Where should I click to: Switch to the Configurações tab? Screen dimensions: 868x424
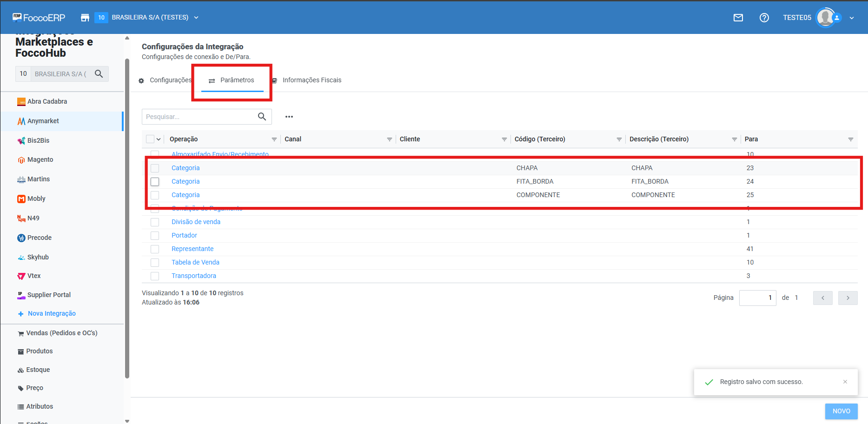tap(170, 80)
